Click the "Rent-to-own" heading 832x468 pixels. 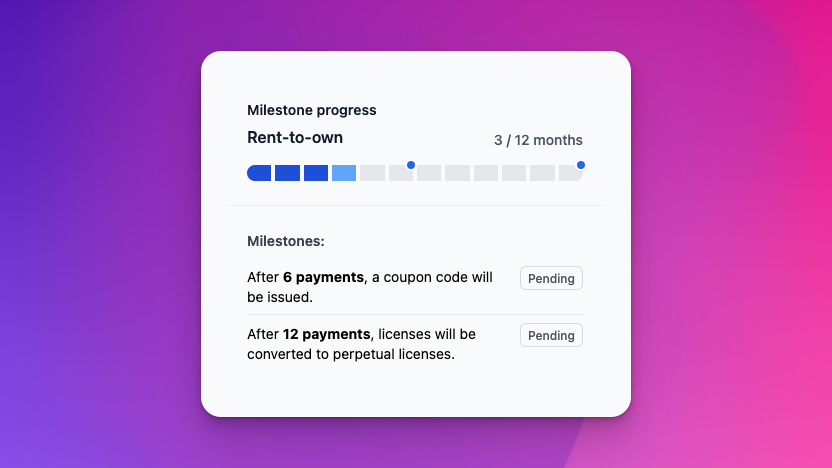pyautogui.click(x=295, y=138)
